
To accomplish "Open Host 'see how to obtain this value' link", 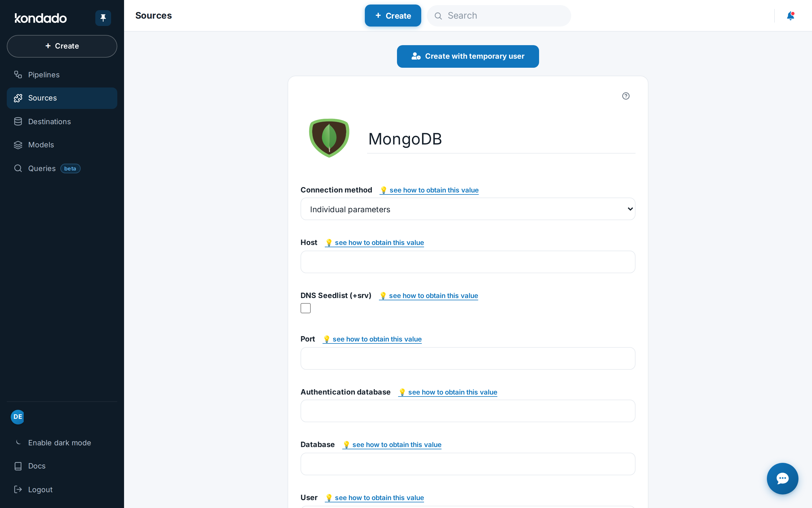I will point(374,243).
